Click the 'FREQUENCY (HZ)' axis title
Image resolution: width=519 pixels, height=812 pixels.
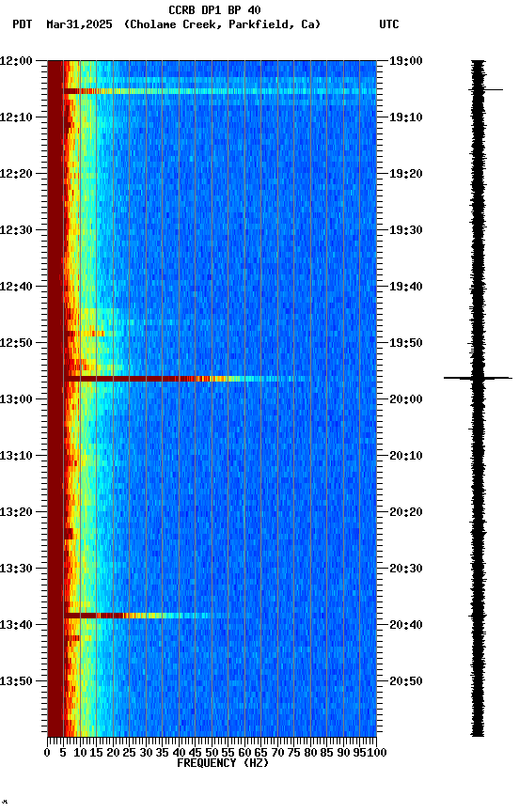pyautogui.click(x=223, y=763)
